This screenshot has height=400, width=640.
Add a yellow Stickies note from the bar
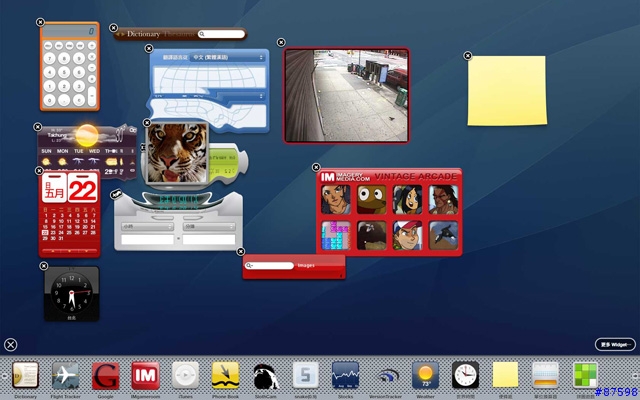click(505, 375)
